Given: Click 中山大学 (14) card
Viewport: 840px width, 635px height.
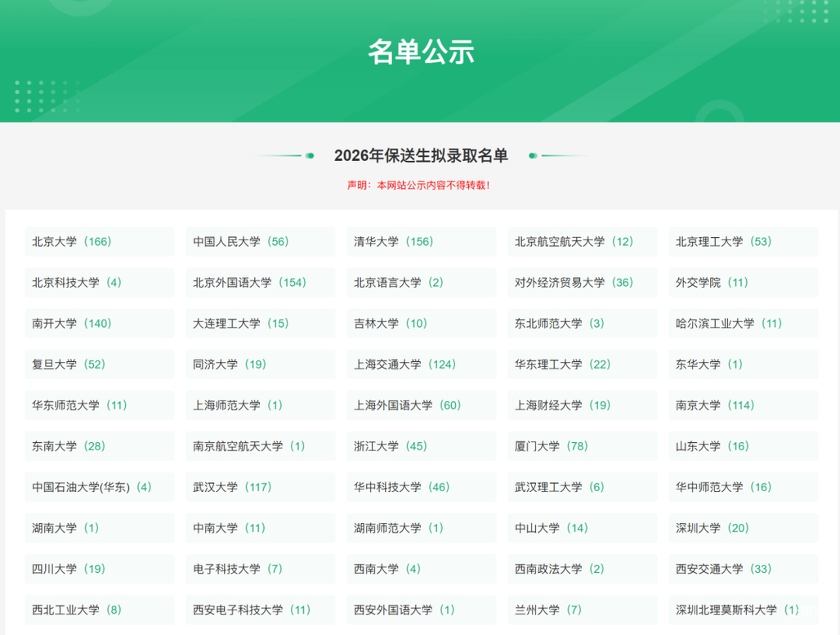Looking at the screenshot, I should point(583,528).
